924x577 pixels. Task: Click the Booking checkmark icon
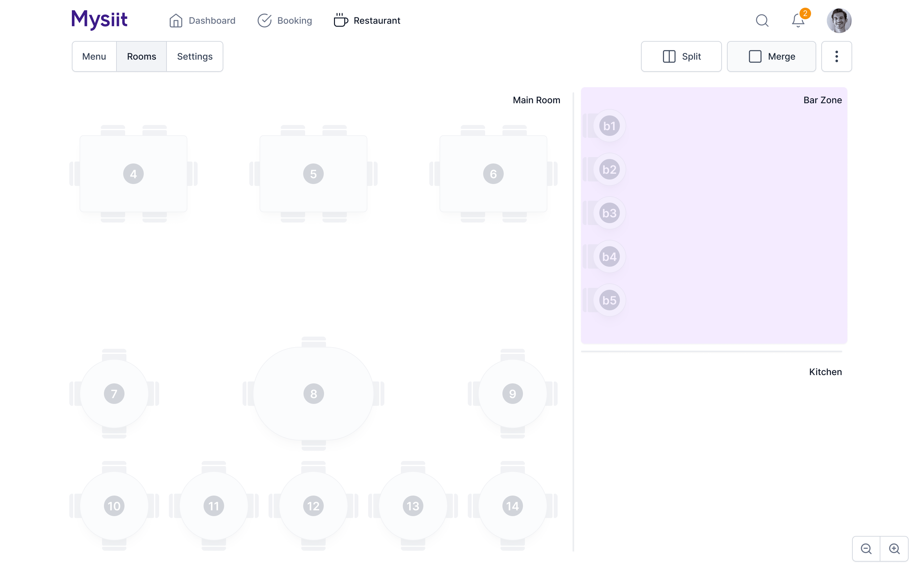pyautogui.click(x=264, y=21)
